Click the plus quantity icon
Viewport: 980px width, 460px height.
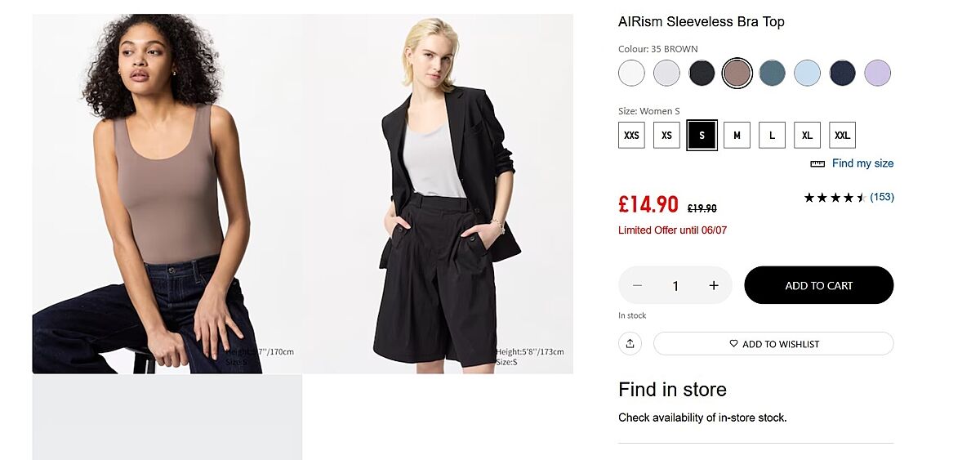pyautogui.click(x=714, y=285)
